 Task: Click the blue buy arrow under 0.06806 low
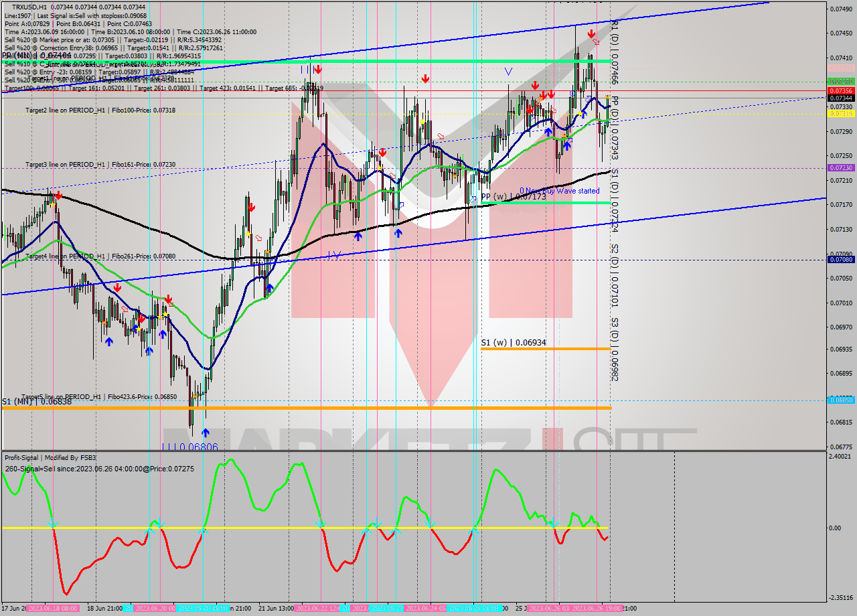tap(205, 433)
